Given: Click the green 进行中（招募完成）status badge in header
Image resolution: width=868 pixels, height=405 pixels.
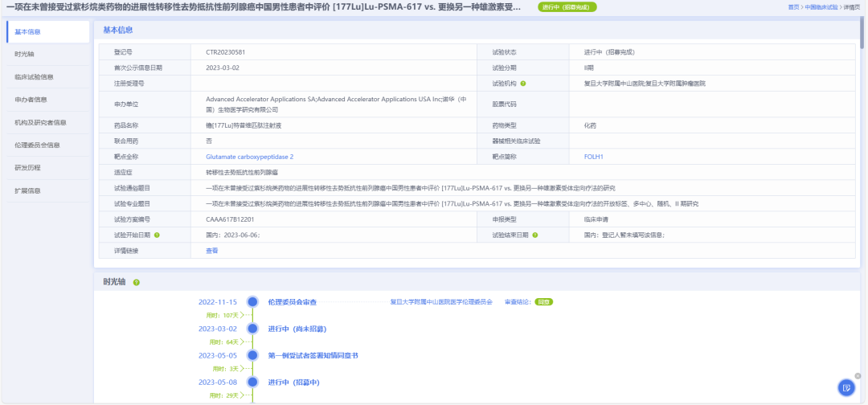Looking at the screenshot, I should 567,7.
